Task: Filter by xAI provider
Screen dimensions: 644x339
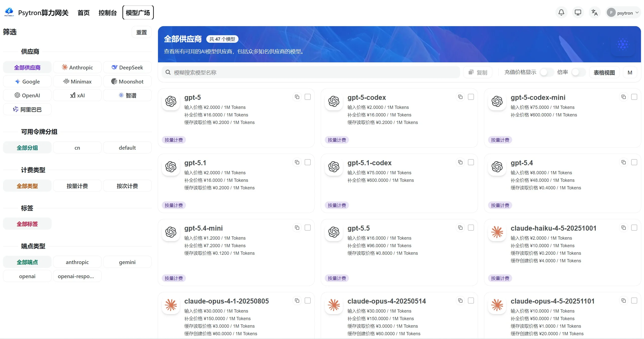Action: pyautogui.click(x=77, y=95)
